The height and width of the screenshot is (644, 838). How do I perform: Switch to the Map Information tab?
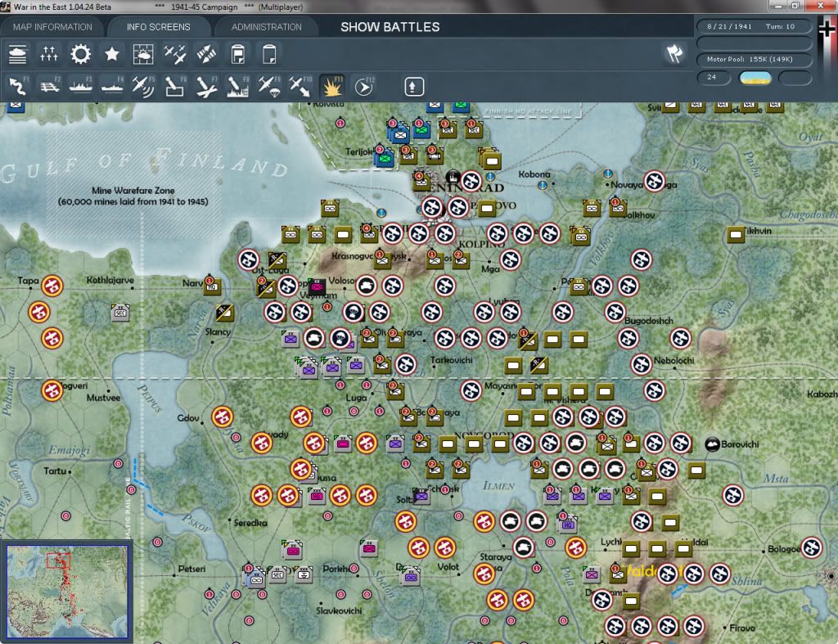[52, 27]
